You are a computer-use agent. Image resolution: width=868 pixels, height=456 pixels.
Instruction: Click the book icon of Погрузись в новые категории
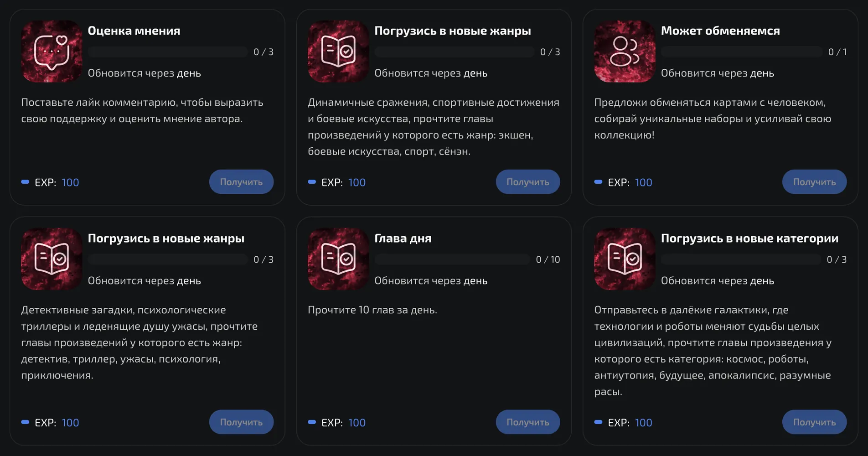click(625, 259)
